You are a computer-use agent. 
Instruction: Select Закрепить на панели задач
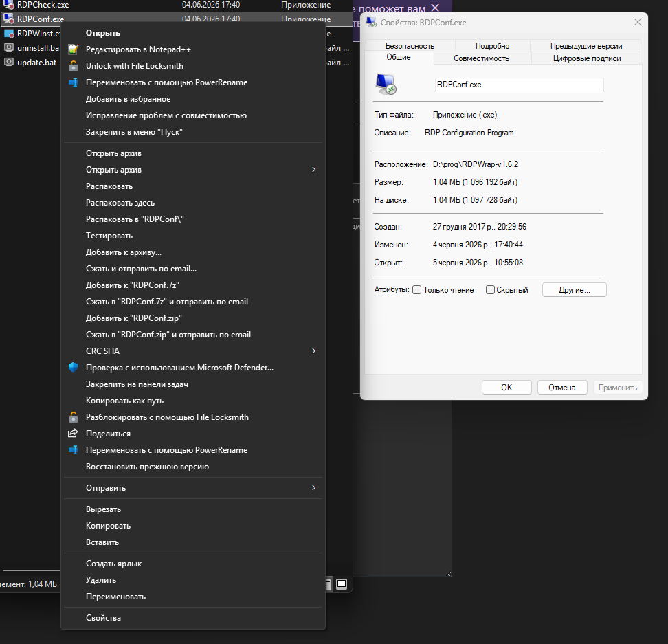193,384
